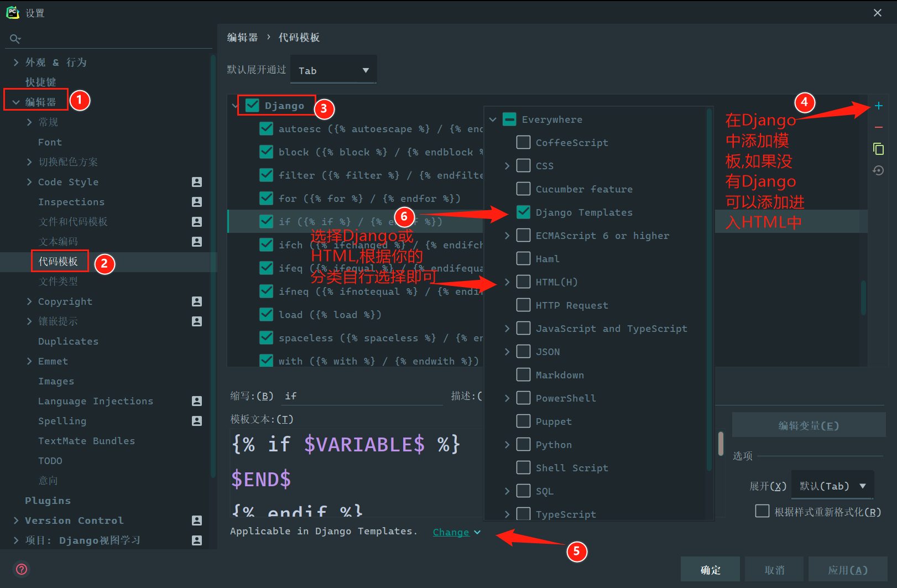Click the add template plus icon

click(x=878, y=106)
